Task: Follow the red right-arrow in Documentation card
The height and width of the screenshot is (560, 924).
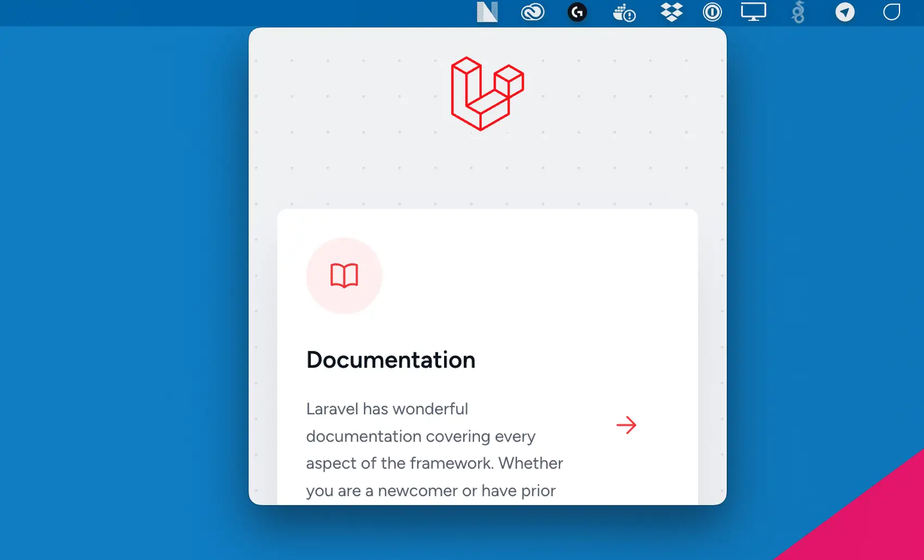Action: [626, 425]
